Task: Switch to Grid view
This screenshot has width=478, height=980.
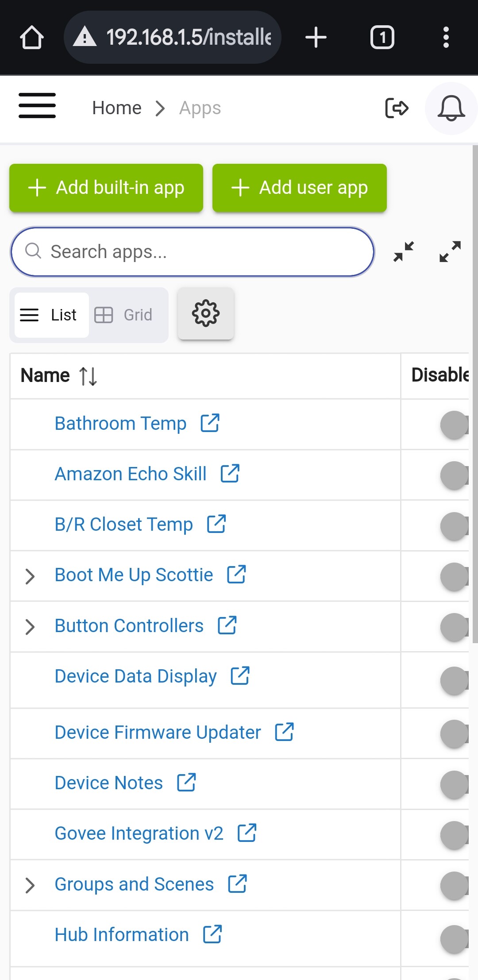Action: click(124, 315)
